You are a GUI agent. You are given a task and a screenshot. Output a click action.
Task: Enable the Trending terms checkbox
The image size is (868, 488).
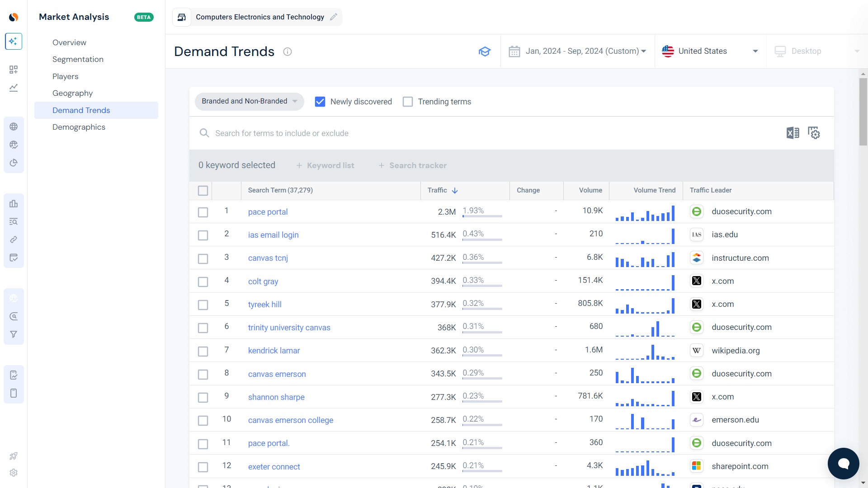tap(408, 102)
